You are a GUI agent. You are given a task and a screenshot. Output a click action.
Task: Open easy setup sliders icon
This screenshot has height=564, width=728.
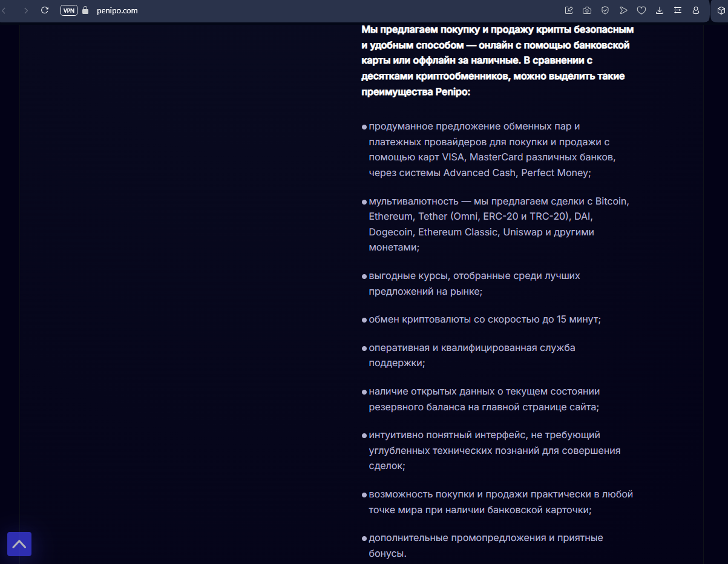coord(678,10)
